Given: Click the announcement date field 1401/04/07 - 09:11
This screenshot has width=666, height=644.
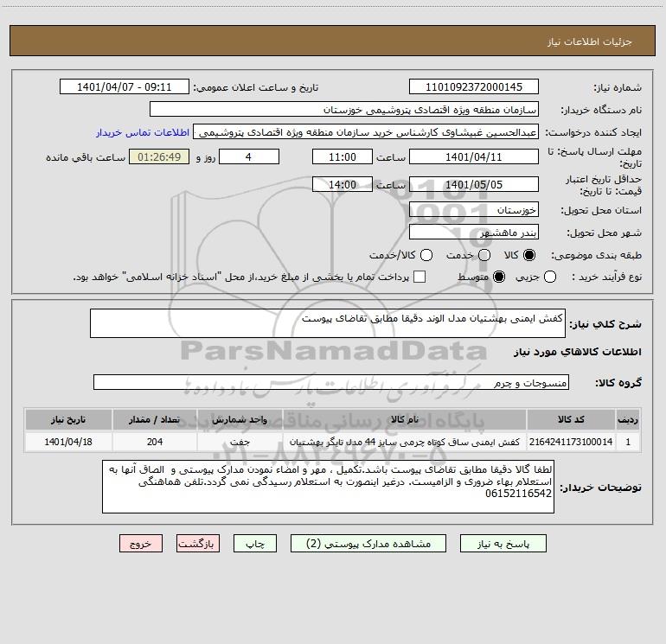Looking at the screenshot, I should click(125, 86).
